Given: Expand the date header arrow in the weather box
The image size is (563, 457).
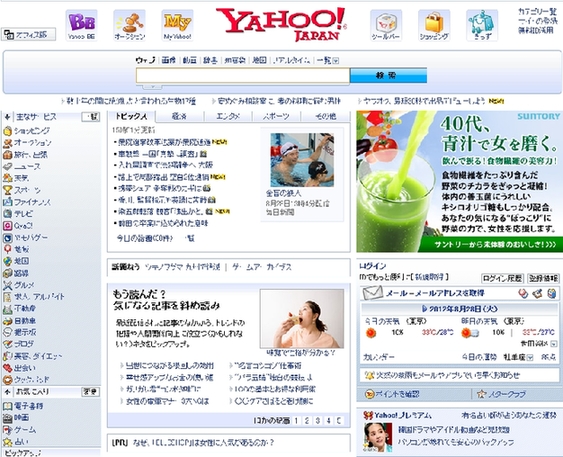Looking at the screenshot, I should [425, 308].
